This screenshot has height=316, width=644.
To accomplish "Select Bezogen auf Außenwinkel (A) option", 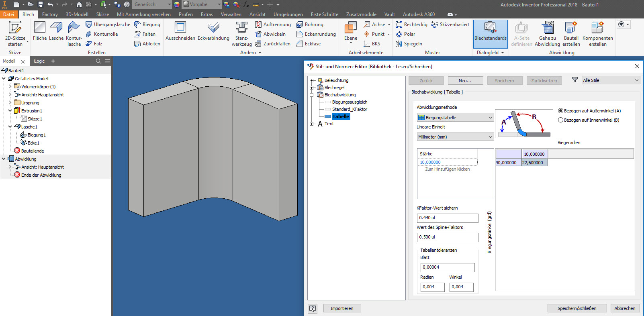I will [561, 111].
